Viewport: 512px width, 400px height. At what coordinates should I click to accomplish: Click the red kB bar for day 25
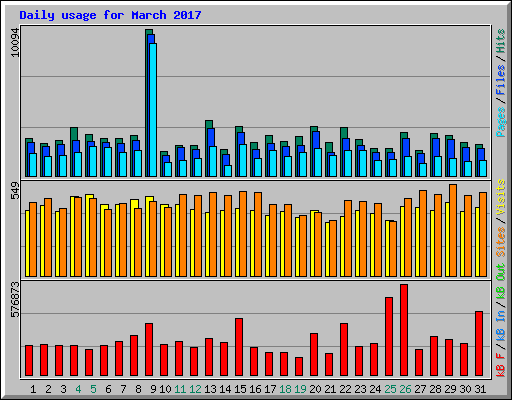point(389,336)
